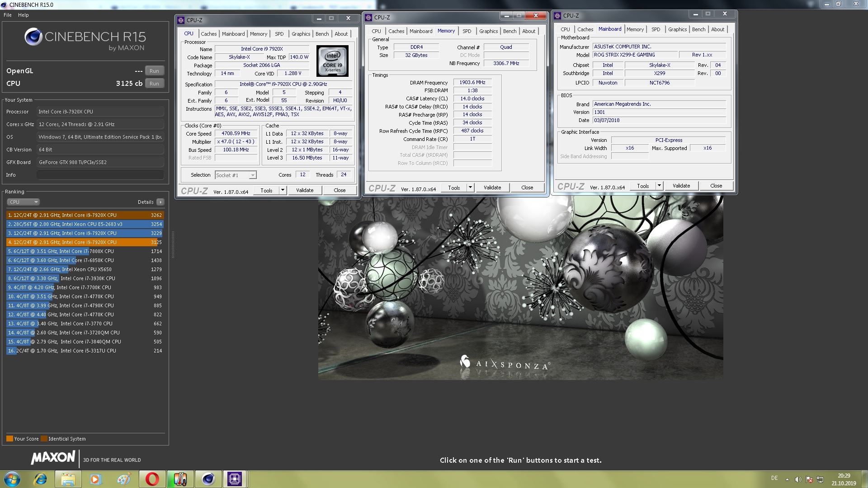Open the File menu in Cinebench

[x=8, y=15]
